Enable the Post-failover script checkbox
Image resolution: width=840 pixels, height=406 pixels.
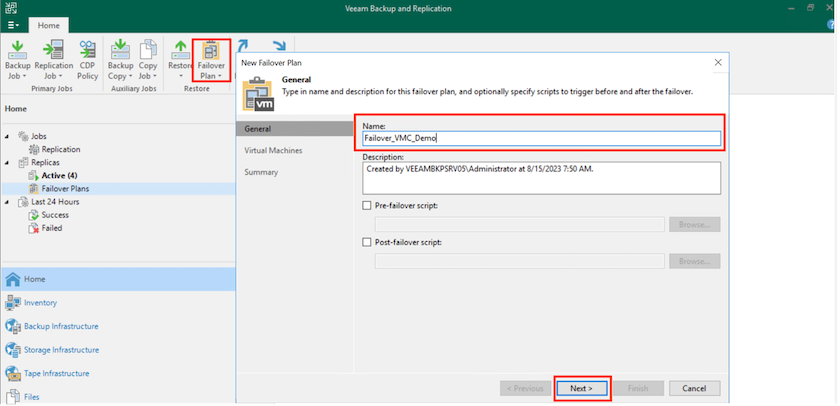pyautogui.click(x=368, y=242)
